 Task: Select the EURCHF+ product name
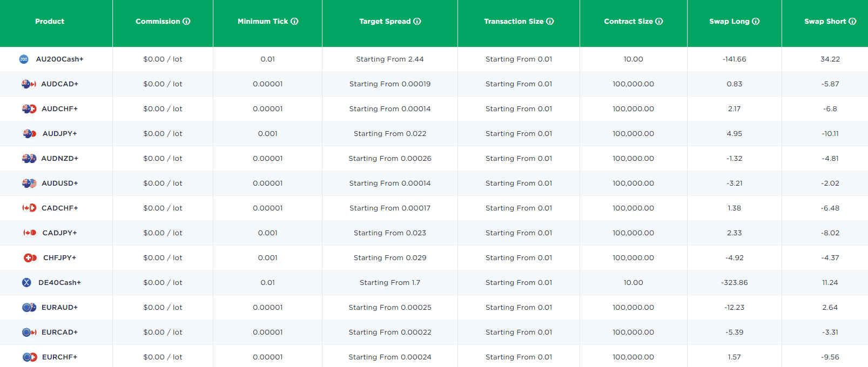[x=60, y=357]
